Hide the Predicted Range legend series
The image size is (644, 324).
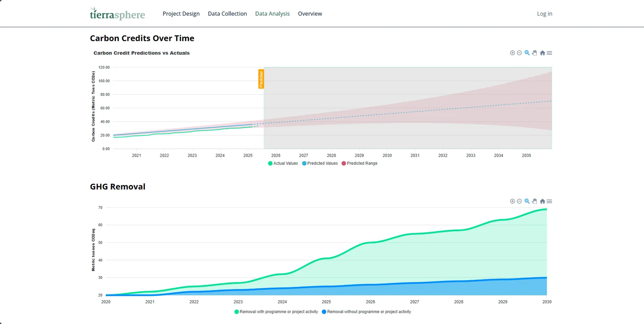359,164
